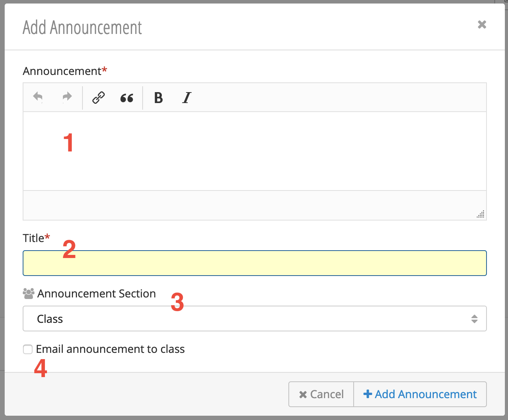This screenshot has width=508, height=420.
Task: Enable Email announcement to class checkbox
Action: [28, 349]
